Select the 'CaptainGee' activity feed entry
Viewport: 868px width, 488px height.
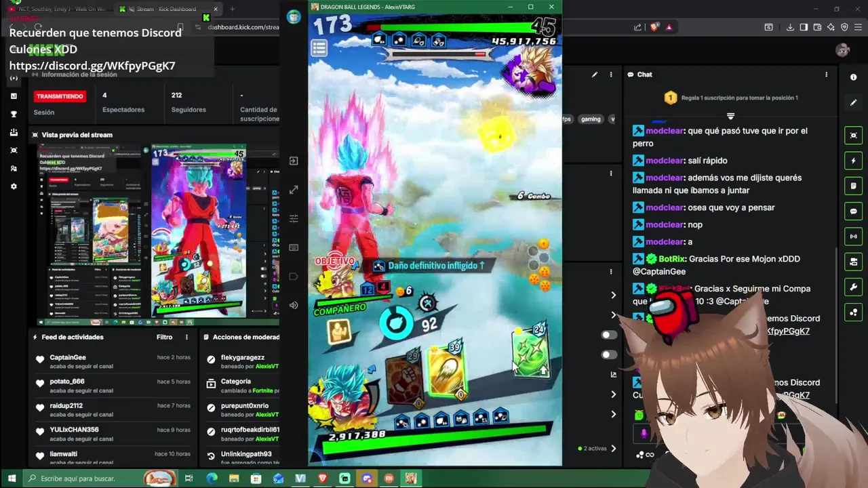(x=113, y=361)
